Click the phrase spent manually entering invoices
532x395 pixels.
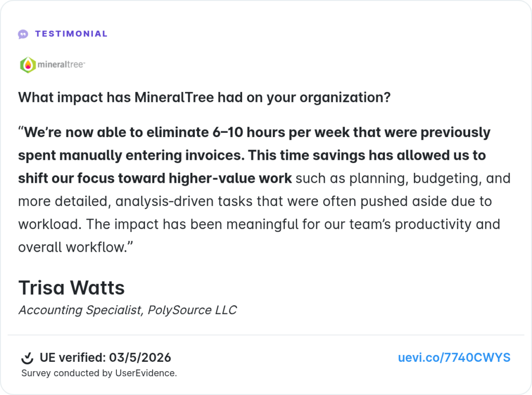pos(131,155)
